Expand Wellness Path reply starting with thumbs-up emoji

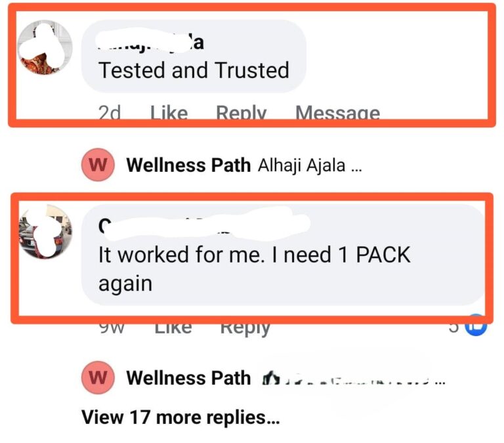(354, 379)
